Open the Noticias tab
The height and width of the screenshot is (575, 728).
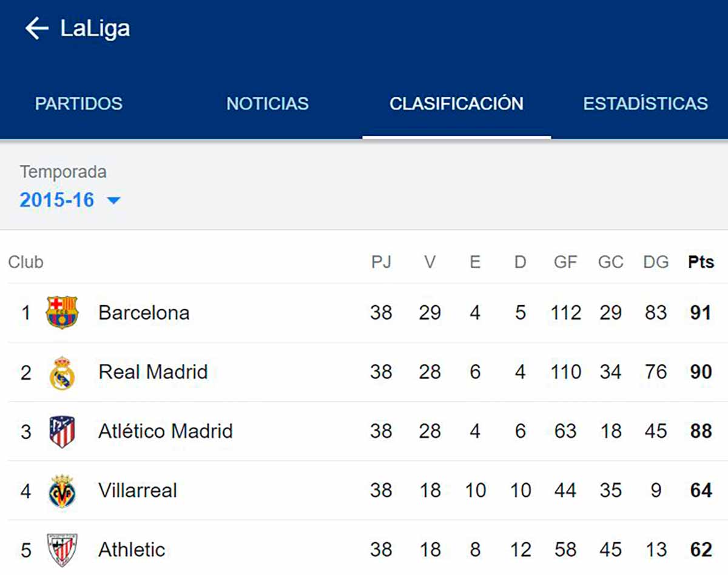click(268, 104)
